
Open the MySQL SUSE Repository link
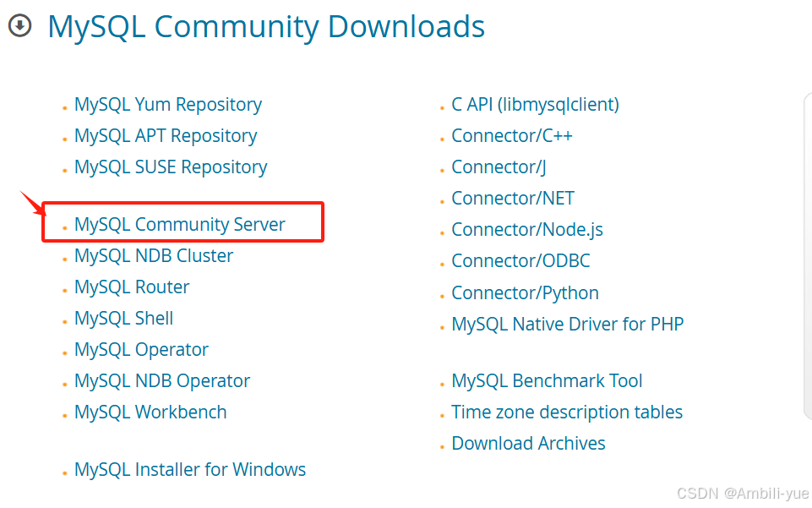[171, 167]
